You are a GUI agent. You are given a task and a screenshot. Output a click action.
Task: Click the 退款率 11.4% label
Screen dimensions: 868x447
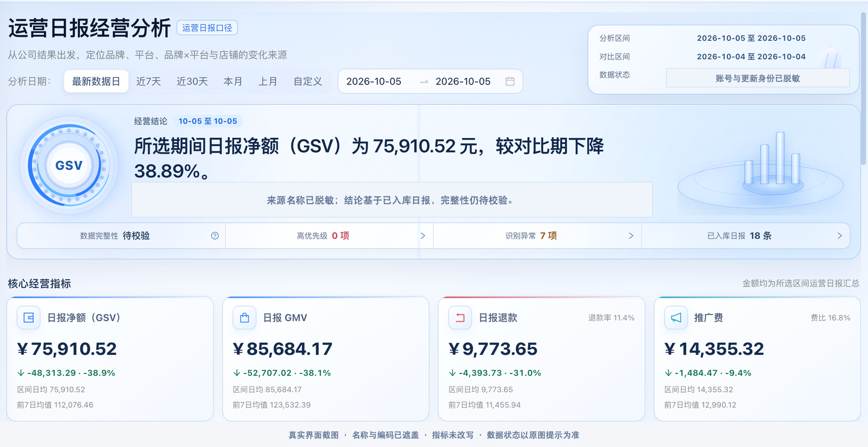[x=611, y=317]
